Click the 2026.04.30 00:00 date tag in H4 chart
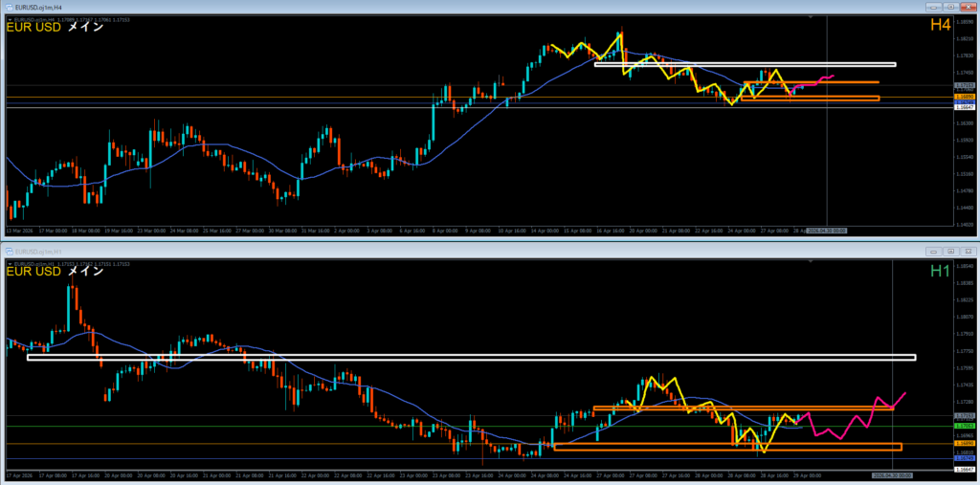This screenshot has height=485, width=980. click(x=826, y=231)
